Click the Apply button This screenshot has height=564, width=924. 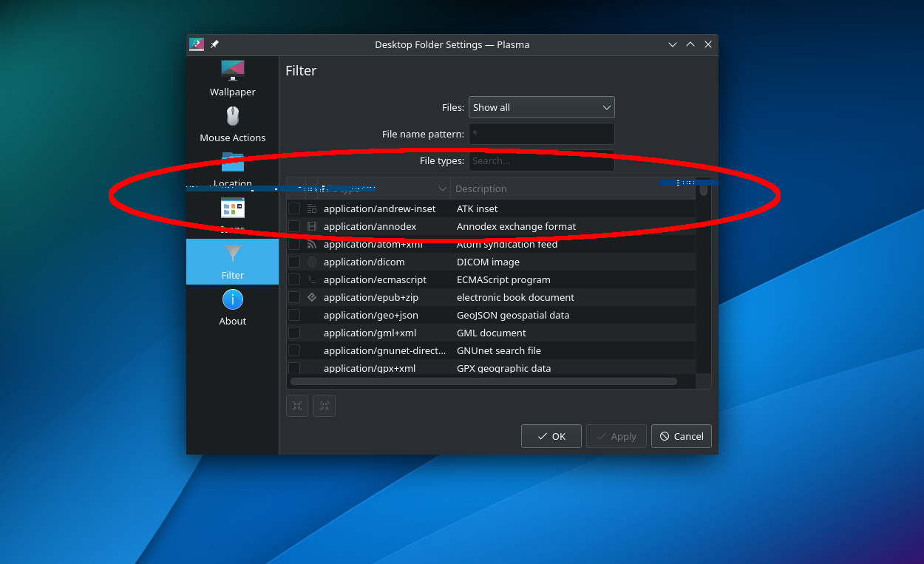(x=616, y=436)
